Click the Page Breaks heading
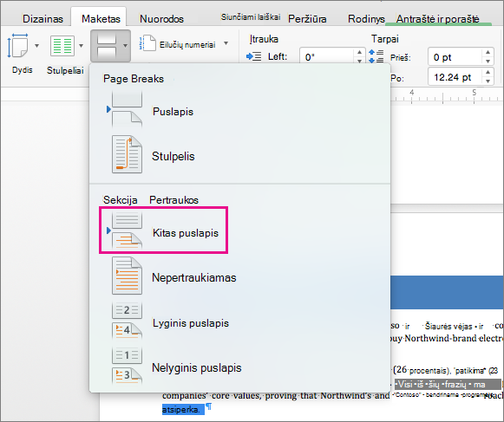This screenshot has width=504, height=422. coord(134,79)
